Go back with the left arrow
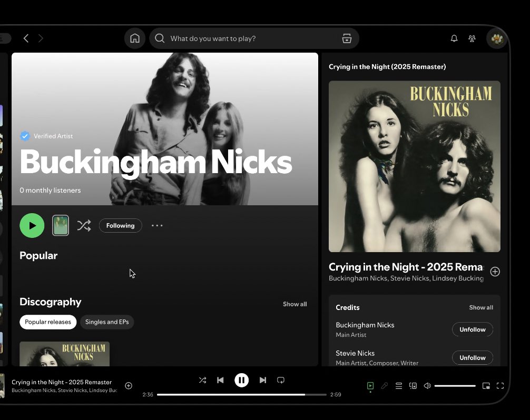 pos(26,38)
